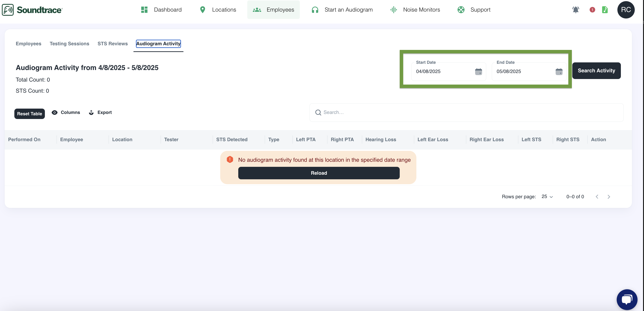Click the Action column header
Screen dimensions: 644x311
(598, 140)
